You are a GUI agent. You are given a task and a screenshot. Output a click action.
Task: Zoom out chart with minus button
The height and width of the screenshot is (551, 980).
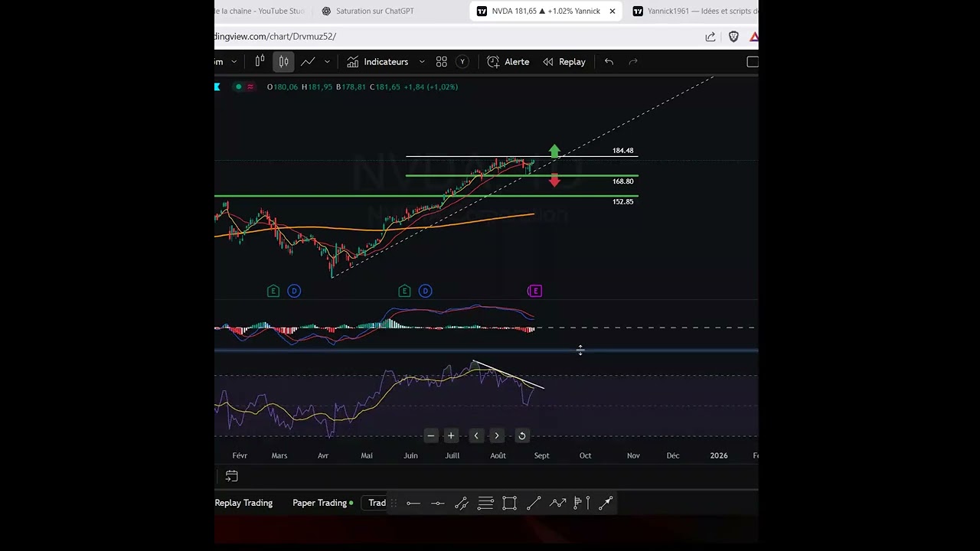[430, 435]
